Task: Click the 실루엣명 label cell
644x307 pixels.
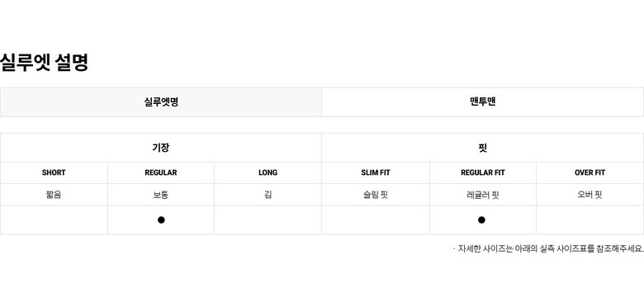Action: pos(161,102)
